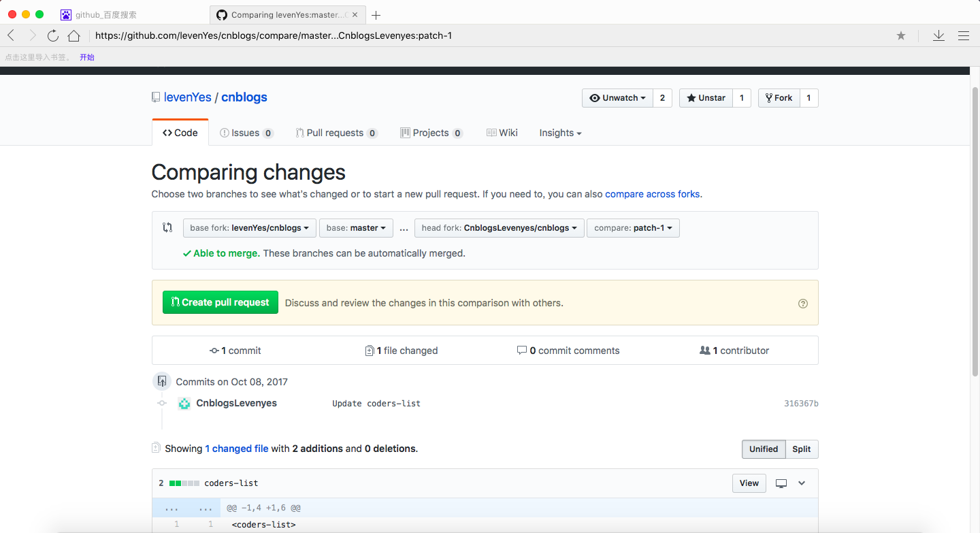Click the comment icon next to commit comments

[x=522, y=351]
